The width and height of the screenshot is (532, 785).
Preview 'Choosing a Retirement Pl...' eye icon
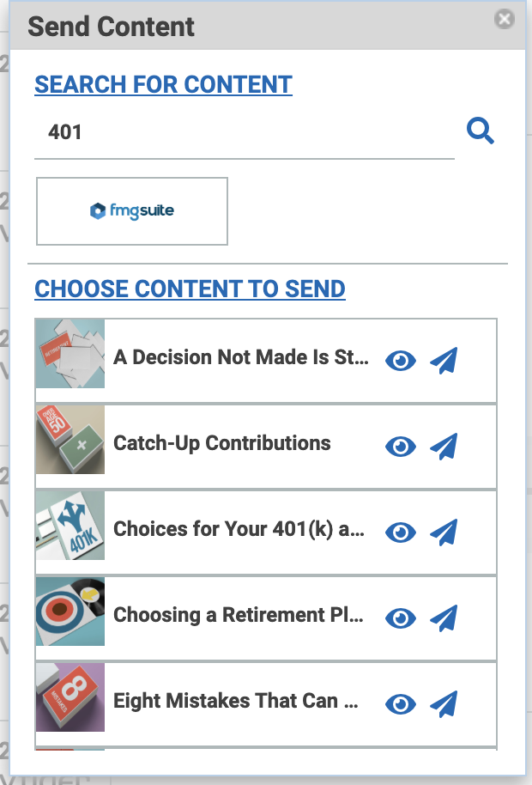pos(400,618)
